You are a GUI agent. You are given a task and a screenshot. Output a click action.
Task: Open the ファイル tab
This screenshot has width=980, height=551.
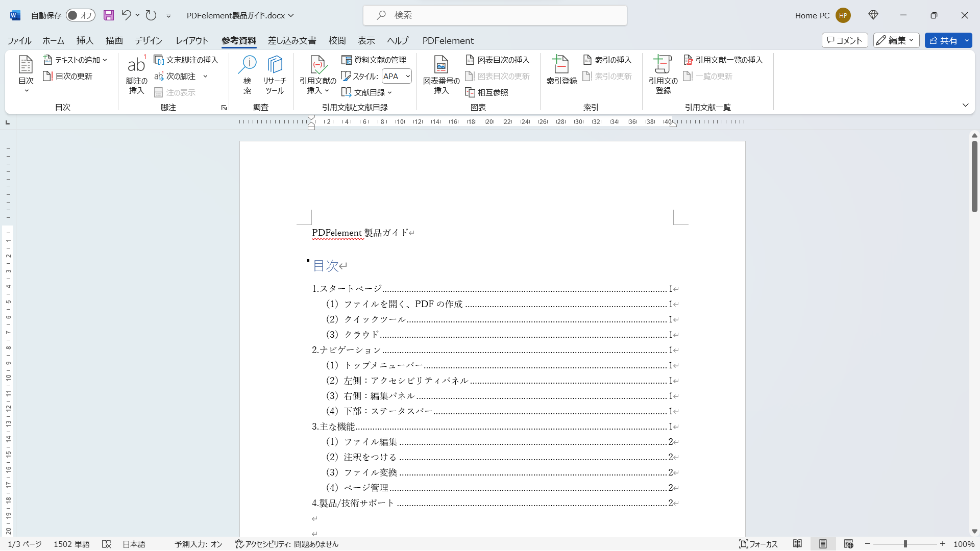click(x=19, y=41)
